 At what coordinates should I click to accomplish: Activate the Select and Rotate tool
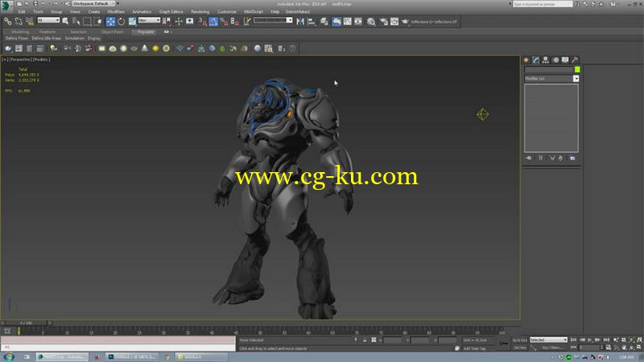122,22
